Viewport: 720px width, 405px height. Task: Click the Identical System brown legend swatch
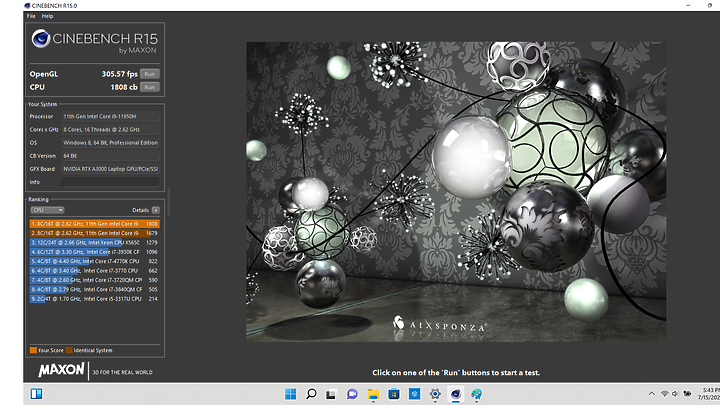(69, 350)
